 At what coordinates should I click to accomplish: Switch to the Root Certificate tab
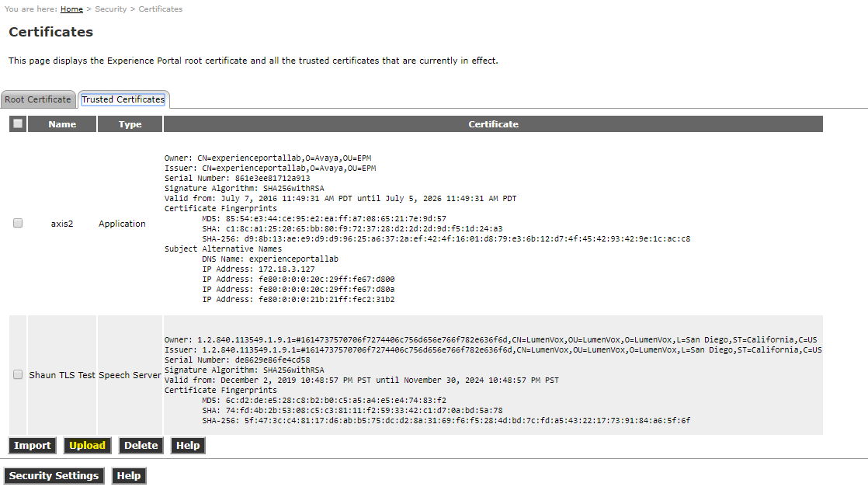coord(38,99)
